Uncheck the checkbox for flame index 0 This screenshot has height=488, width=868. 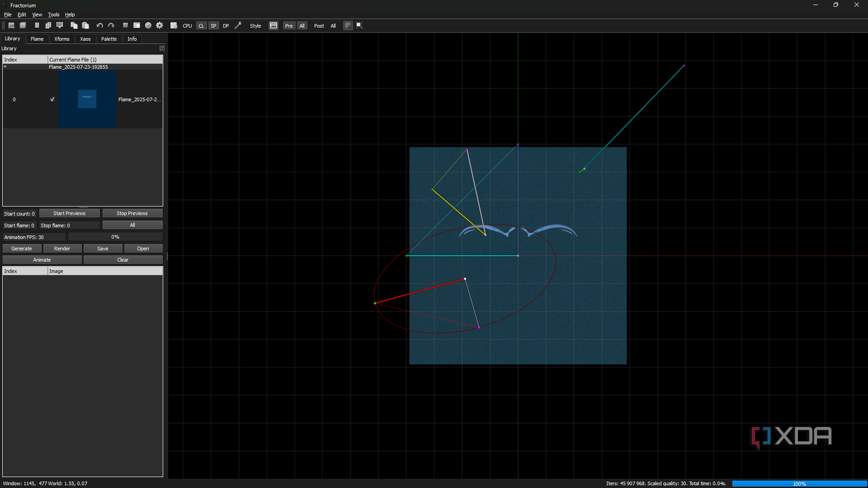52,99
